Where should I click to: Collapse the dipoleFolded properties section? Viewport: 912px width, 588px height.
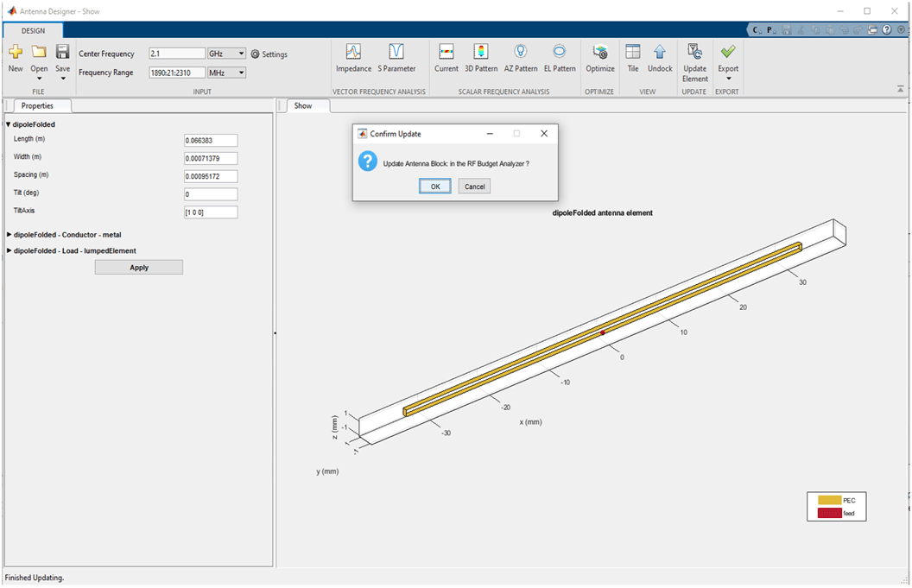click(8, 124)
